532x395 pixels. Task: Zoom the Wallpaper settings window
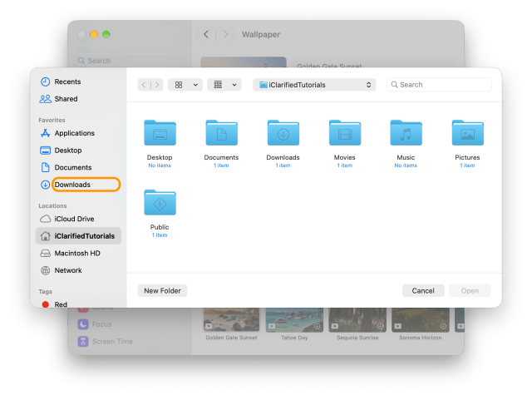tap(106, 34)
